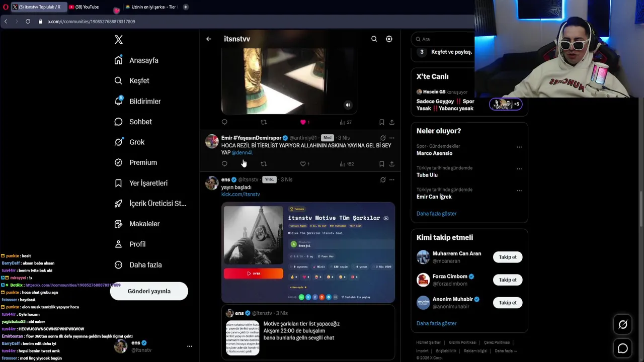Reply to the video post above Emir's
This screenshot has height=362, width=644.
pyautogui.click(x=224, y=122)
